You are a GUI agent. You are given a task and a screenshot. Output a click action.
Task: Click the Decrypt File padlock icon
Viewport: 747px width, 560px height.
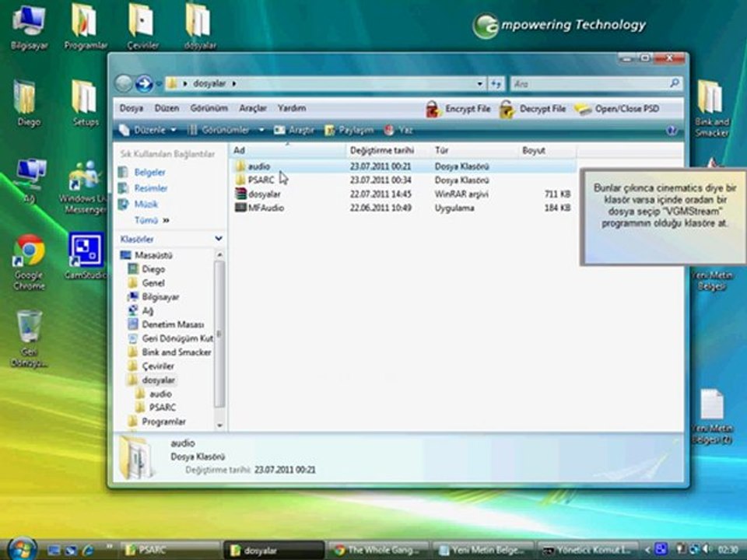507,109
